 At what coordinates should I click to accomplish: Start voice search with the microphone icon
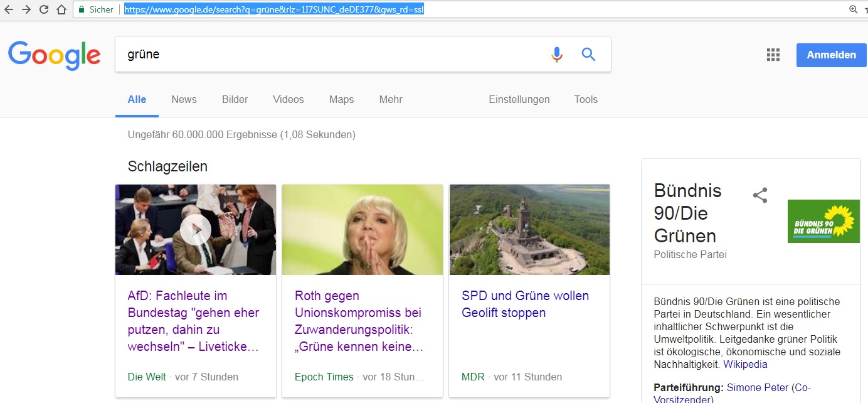point(557,55)
